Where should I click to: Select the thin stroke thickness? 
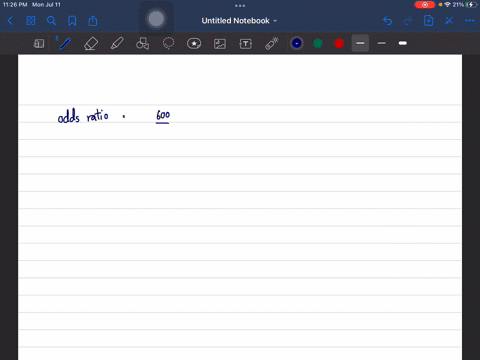[382, 43]
